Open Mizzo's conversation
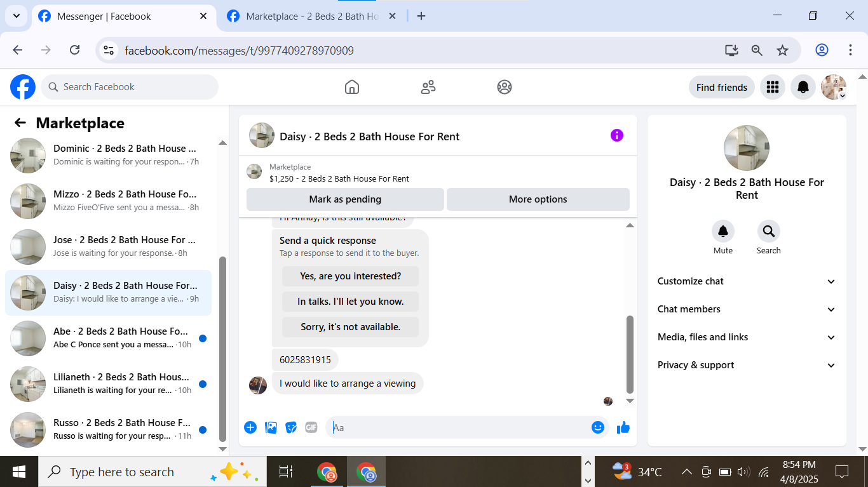The width and height of the screenshot is (868, 487). [108, 201]
